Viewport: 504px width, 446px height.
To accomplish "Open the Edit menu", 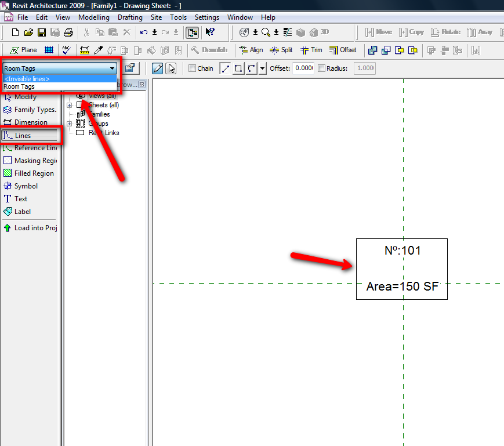I will point(42,17).
